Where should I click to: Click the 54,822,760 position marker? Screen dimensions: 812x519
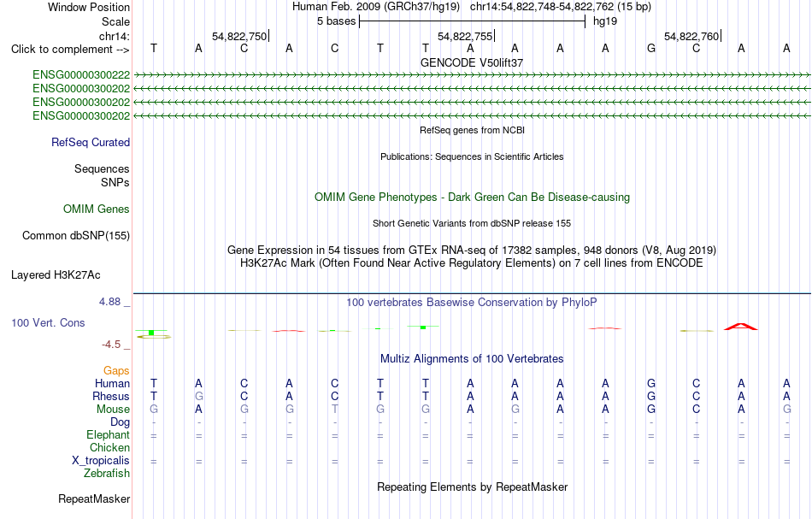pyautogui.click(x=691, y=36)
